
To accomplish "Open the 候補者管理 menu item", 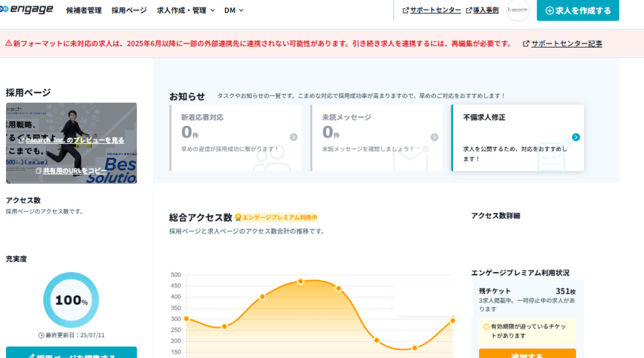I will [x=84, y=10].
